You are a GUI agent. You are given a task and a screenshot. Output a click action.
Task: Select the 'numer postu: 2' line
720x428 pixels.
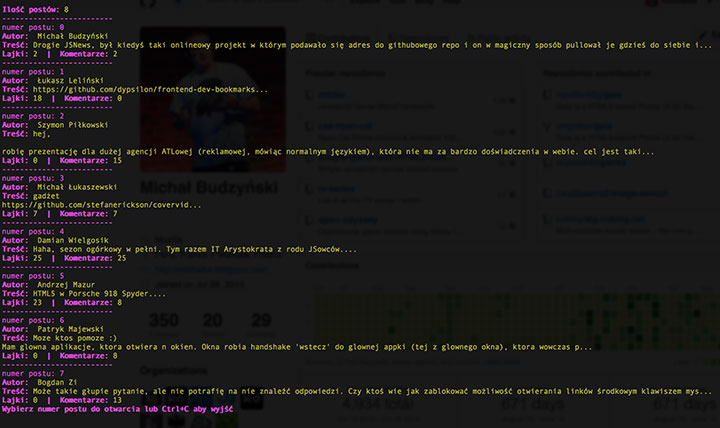(33, 116)
